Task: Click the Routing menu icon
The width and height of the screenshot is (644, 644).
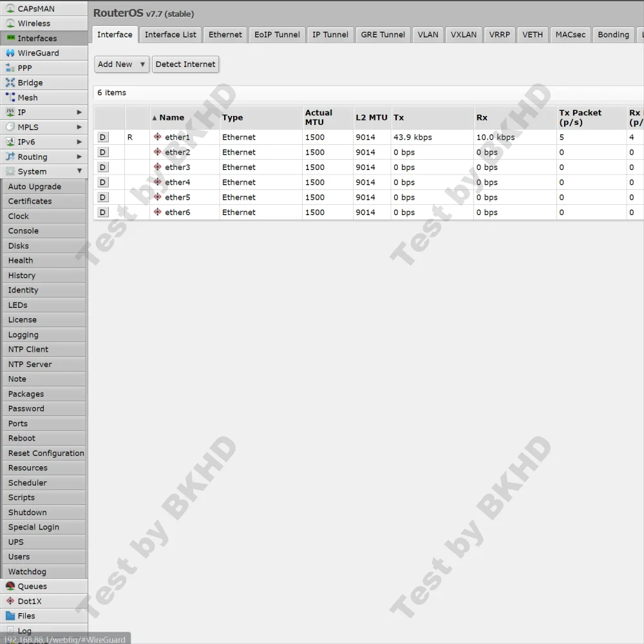Action: click(x=10, y=156)
